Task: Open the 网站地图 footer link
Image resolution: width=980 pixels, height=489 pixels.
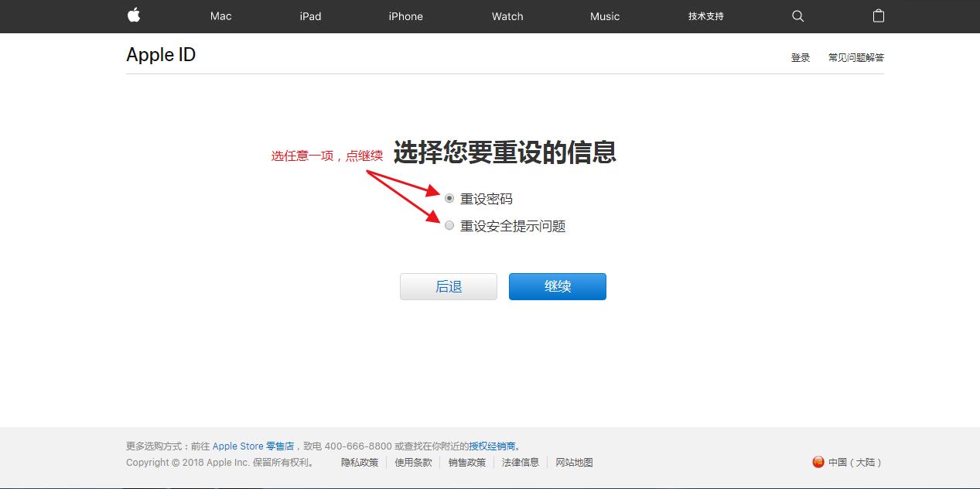Action: pyautogui.click(x=574, y=463)
